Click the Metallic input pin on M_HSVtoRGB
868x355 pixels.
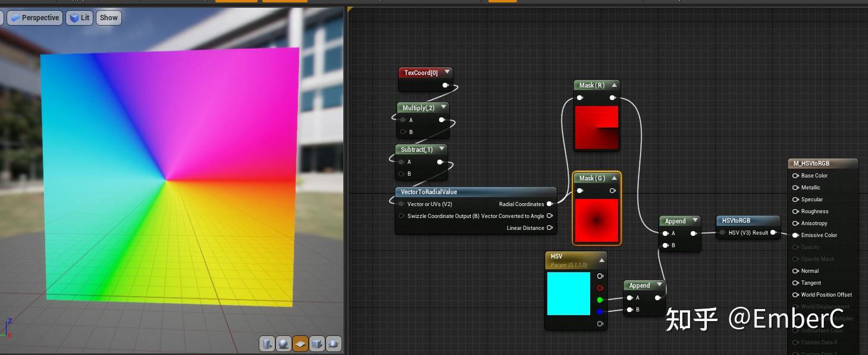pos(795,188)
